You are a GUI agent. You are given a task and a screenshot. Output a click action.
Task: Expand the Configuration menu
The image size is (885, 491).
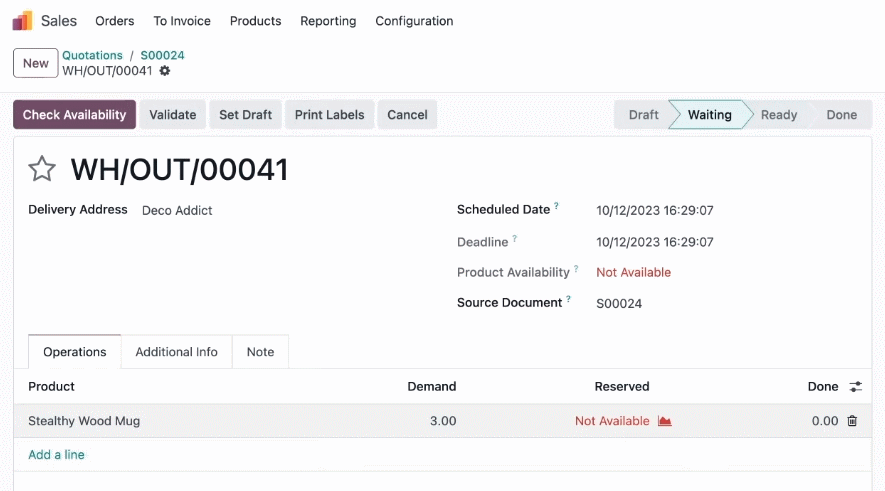click(x=414, y=21)
